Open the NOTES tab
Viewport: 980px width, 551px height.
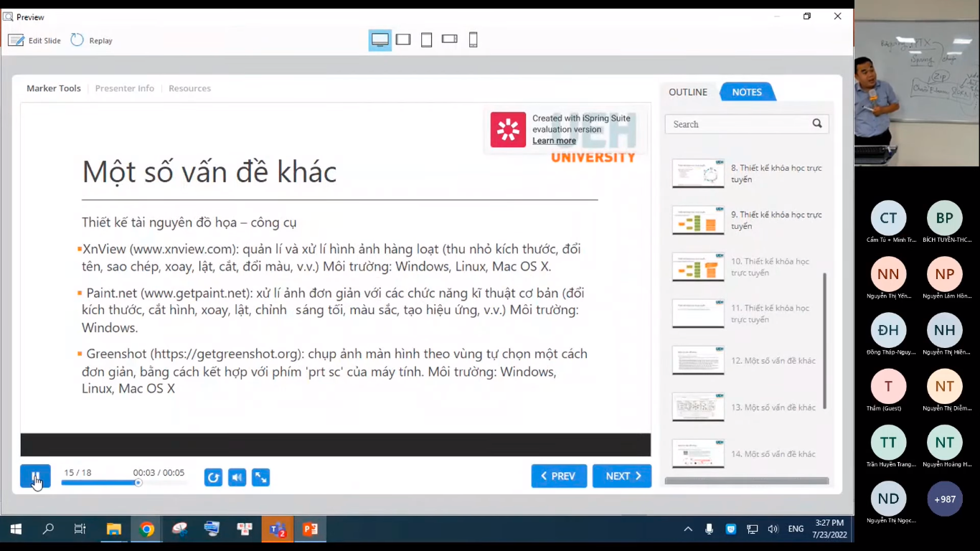747,92
